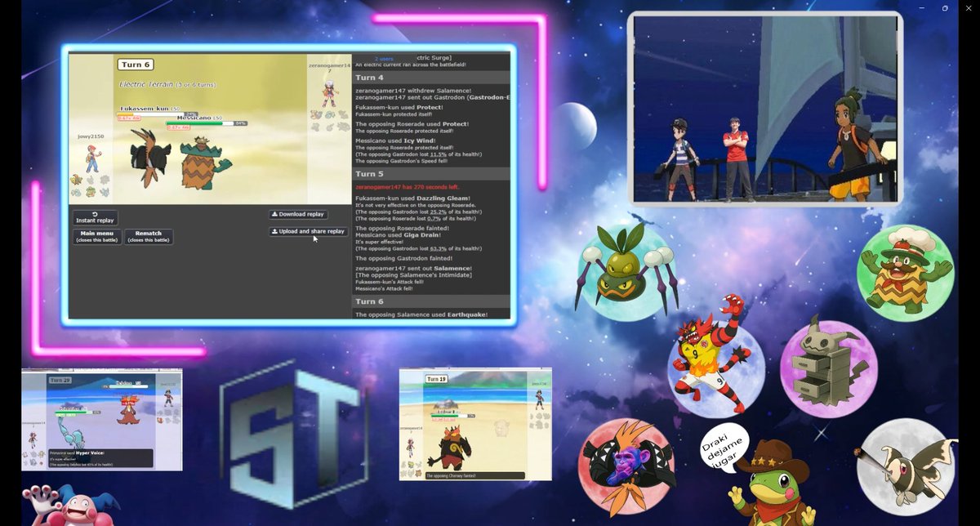Click the 'jowy2150' username label
Image resolution: width=980 pixels, height=526 pixels.
(x=91, y=136)
